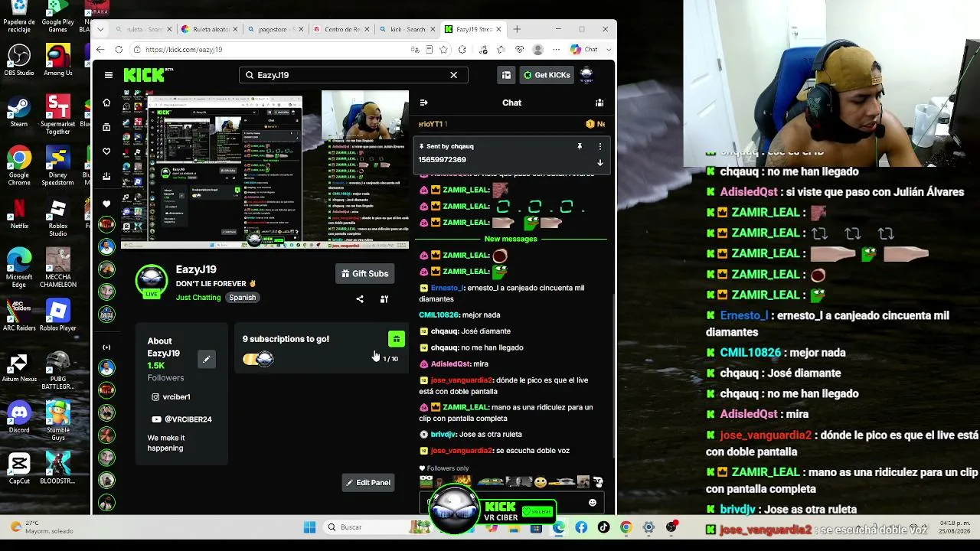Viewport: 980px width, 551px height.
Task: Click chat username brivdjv
Action: (443, 434)
